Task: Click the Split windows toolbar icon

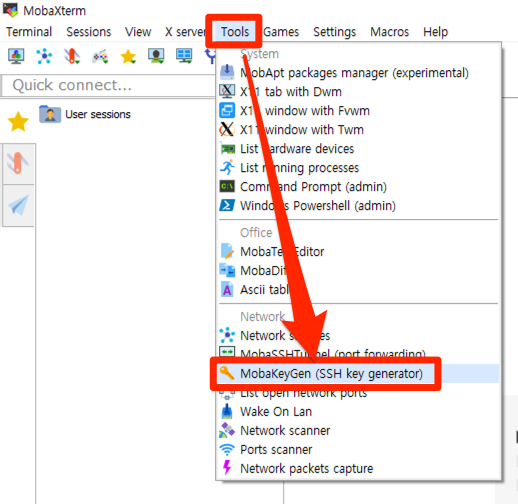Action: tap(184, 56)
